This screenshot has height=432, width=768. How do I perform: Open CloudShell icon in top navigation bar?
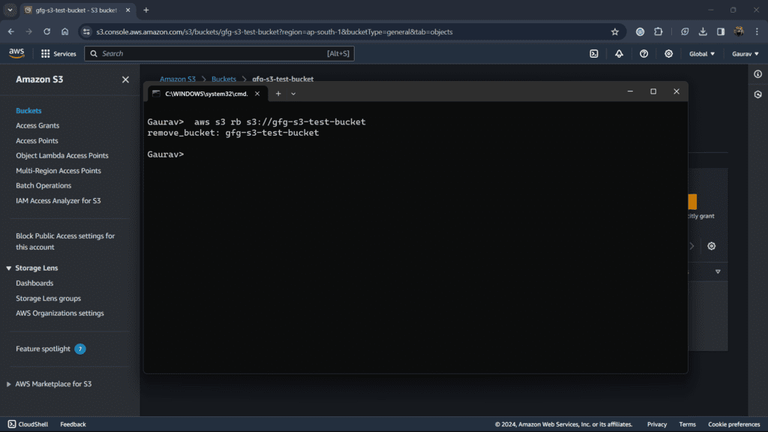click(x=594, y=54)
